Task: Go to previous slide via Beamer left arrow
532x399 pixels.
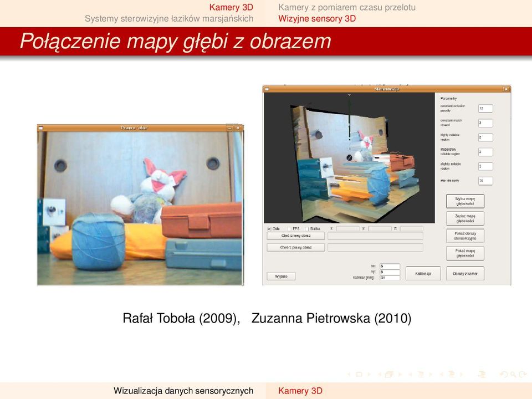Action: point(349,375)
